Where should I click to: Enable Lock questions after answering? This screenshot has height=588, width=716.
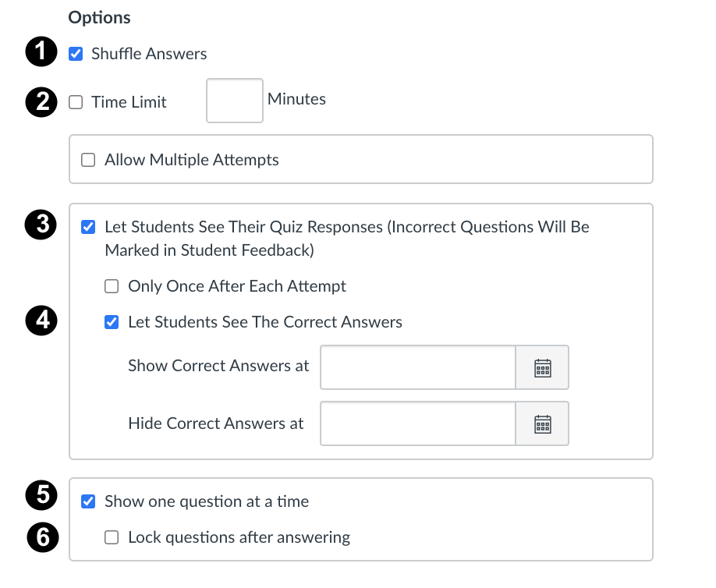(112, 537)
